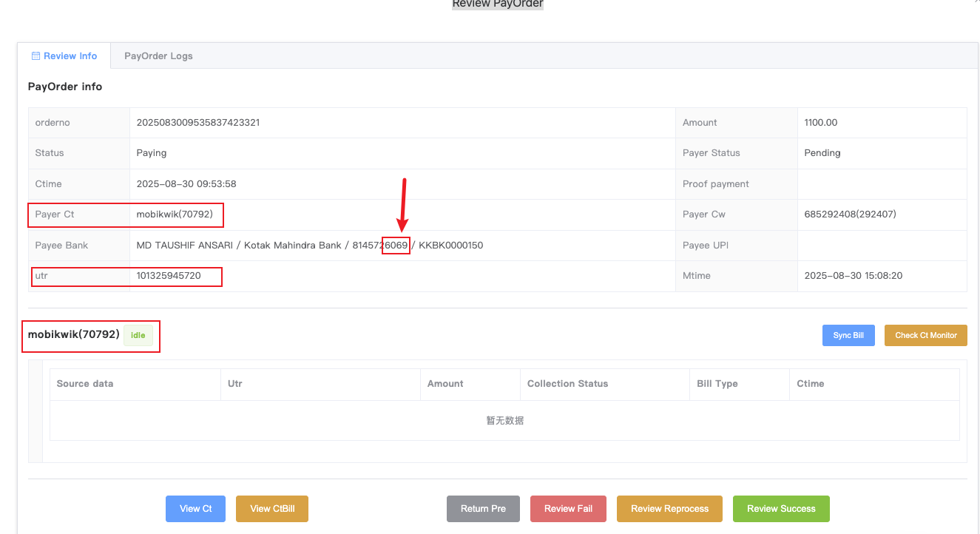Choose Review Reprocess
Screen dimensions: 980x534
pyautogui.click(x=669, y=509)
